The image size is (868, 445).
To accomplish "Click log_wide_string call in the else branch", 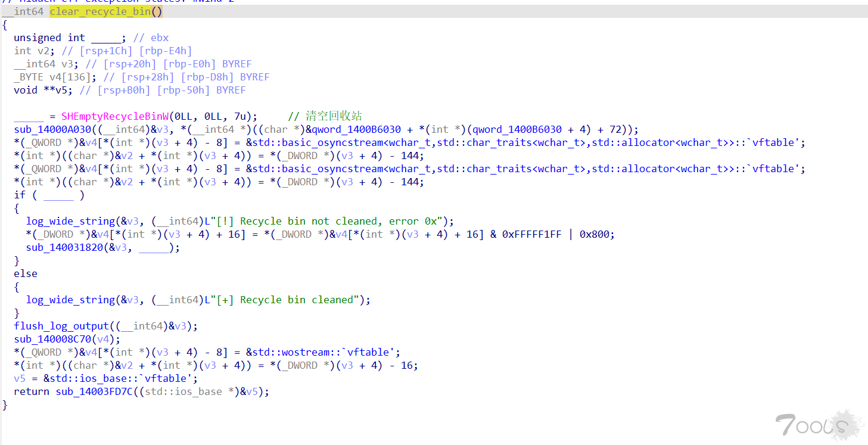I will [70, 300].
